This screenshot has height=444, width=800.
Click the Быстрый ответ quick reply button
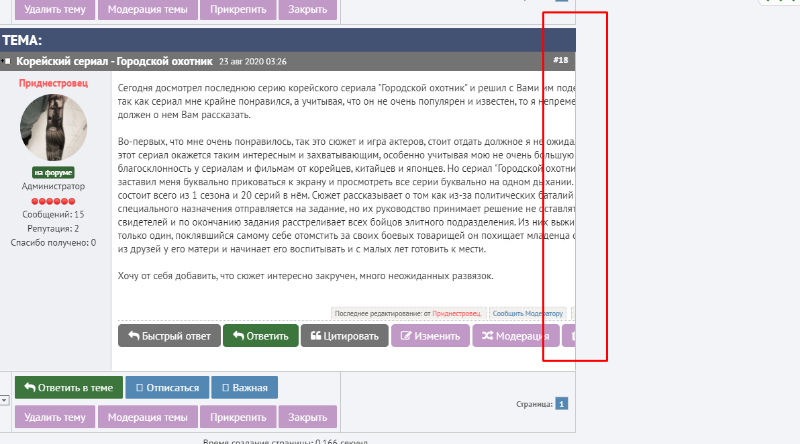pyautogui.click(x=168, y=336)
